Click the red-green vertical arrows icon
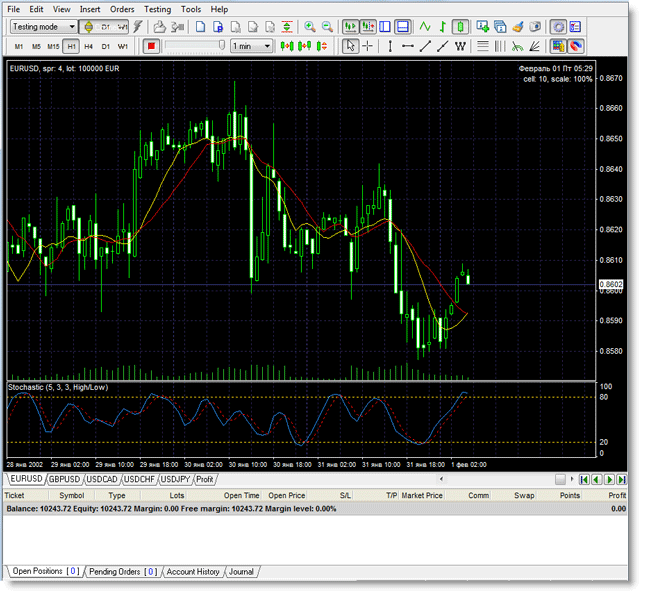Viewport: 650px width, 595px height. click(x=287, y=27)
